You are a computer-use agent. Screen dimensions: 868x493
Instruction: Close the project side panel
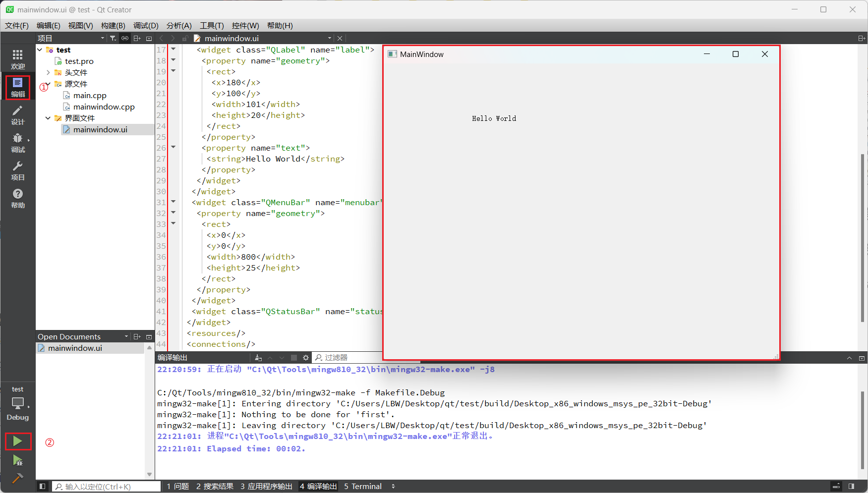(149, 38)
